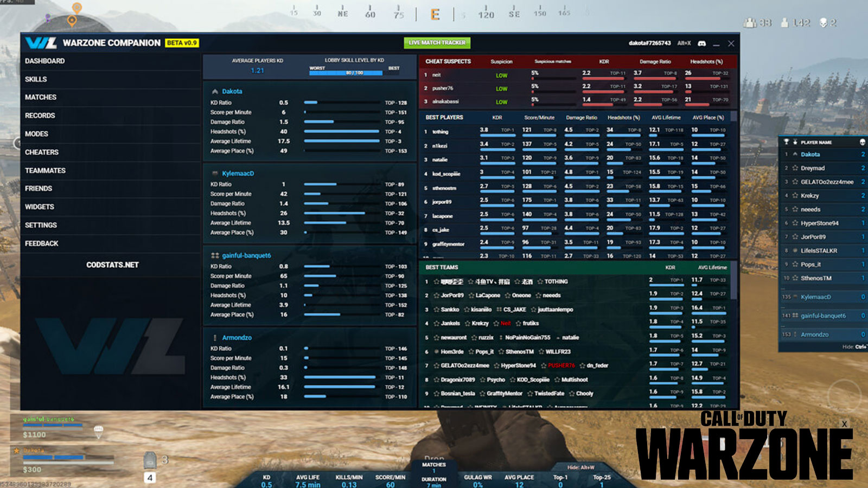Select Dreymad in the player name list
This screenshot has height=488, width=868.
coord(813,168)
